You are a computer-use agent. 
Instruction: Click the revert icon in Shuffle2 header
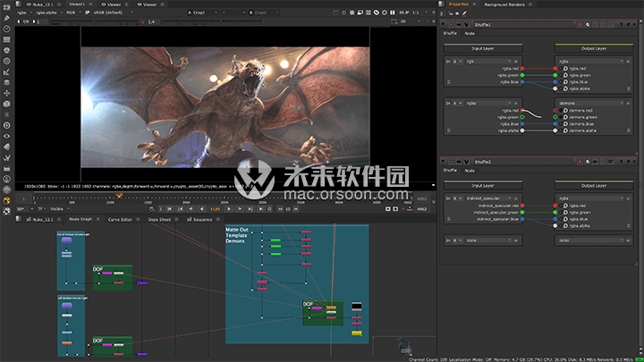[610, 162]
